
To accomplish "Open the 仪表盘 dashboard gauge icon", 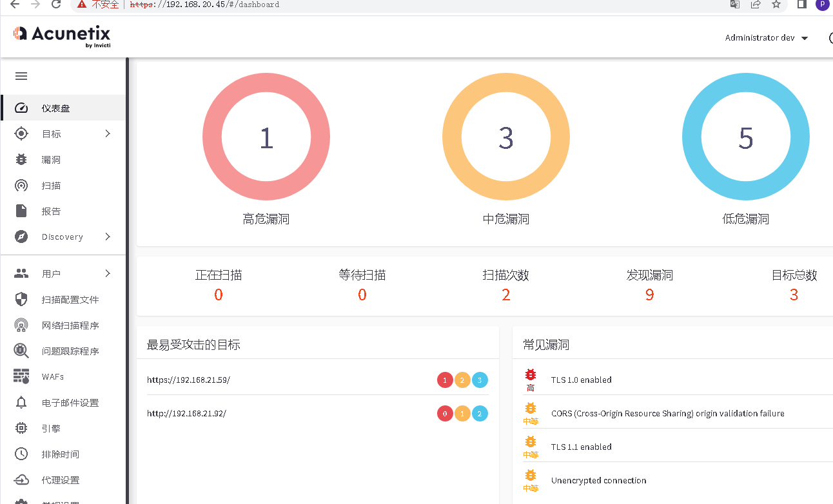I will [x=21, y=108].
